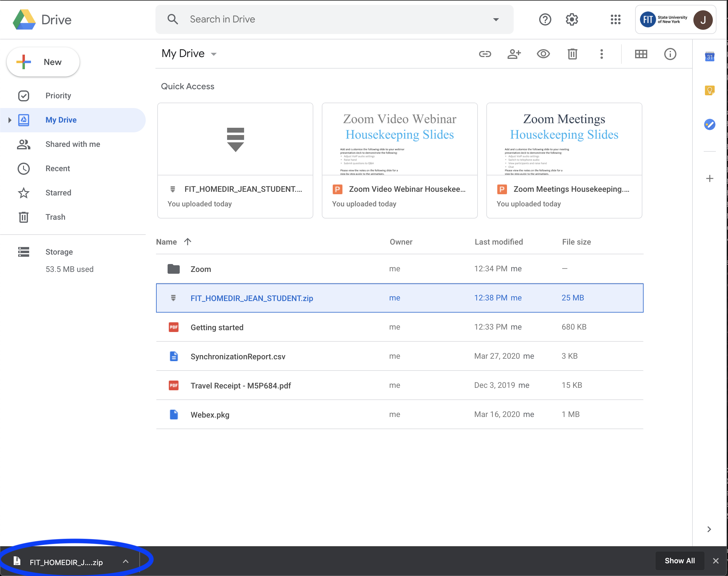Expand the My Drive tree in sidebar
The height and width of the screenshot is (576, 728).
pyautogui.click(x=9, y=120)
